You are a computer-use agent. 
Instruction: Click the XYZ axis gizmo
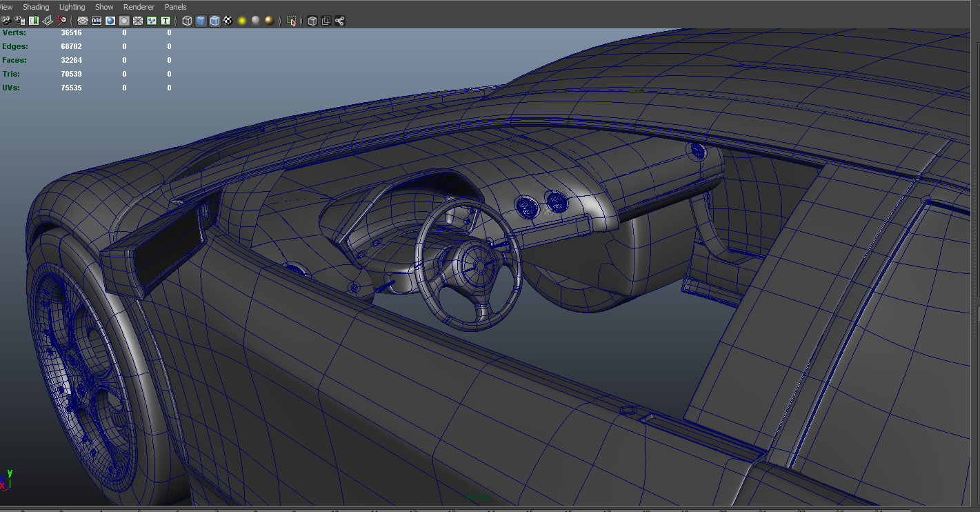click(6, 480)
